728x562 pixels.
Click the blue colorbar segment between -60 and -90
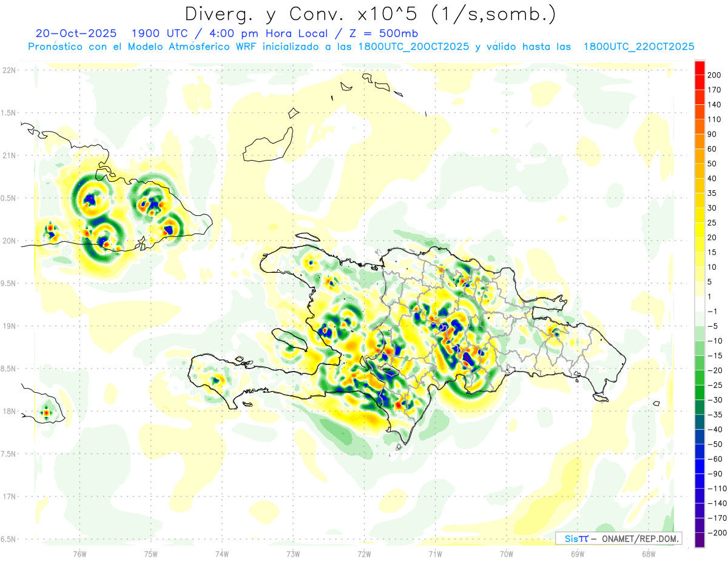pyautogui.click(x=699, y=466)
